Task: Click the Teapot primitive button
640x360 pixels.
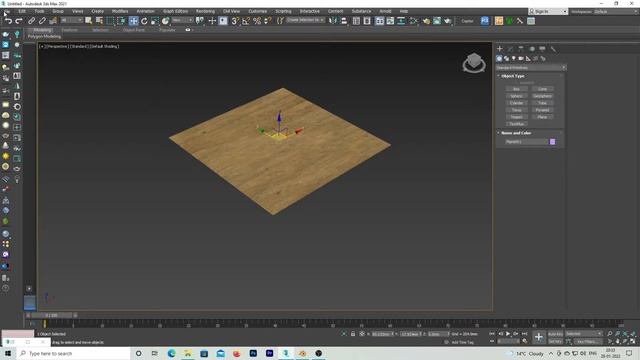Action: [516, 117]
